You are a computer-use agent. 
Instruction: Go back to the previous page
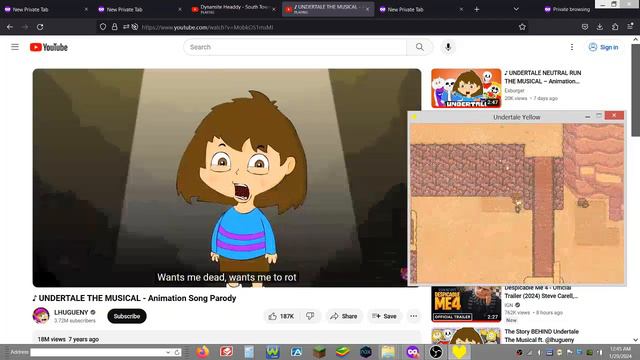pos(10,27)
